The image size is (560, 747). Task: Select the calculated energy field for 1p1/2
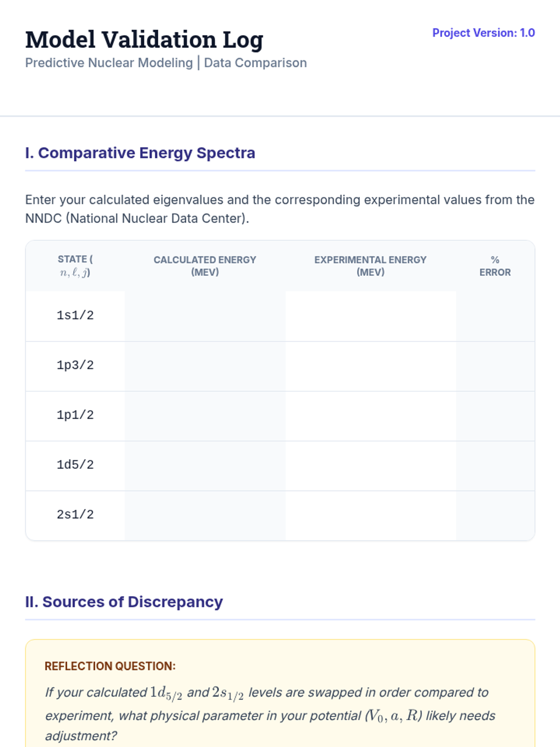pos(205,416)
